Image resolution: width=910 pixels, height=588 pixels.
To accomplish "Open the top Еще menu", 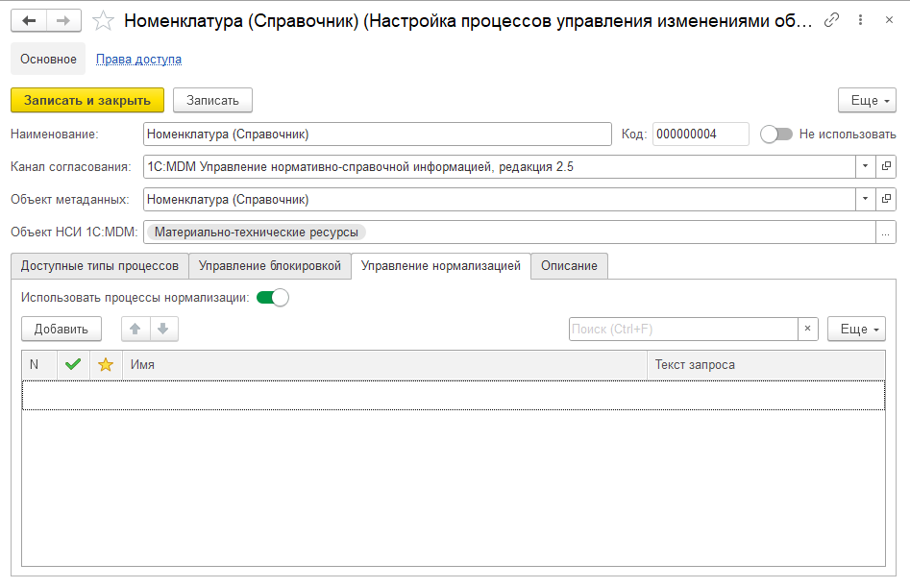I will (x=866, y=101).
